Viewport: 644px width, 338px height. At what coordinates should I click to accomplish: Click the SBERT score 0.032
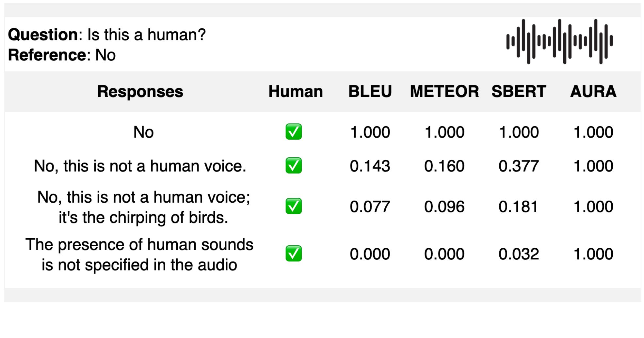519,254
